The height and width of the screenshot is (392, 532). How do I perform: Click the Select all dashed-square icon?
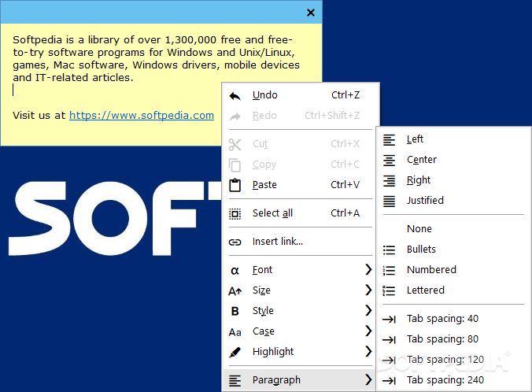(x=235, y=214)
